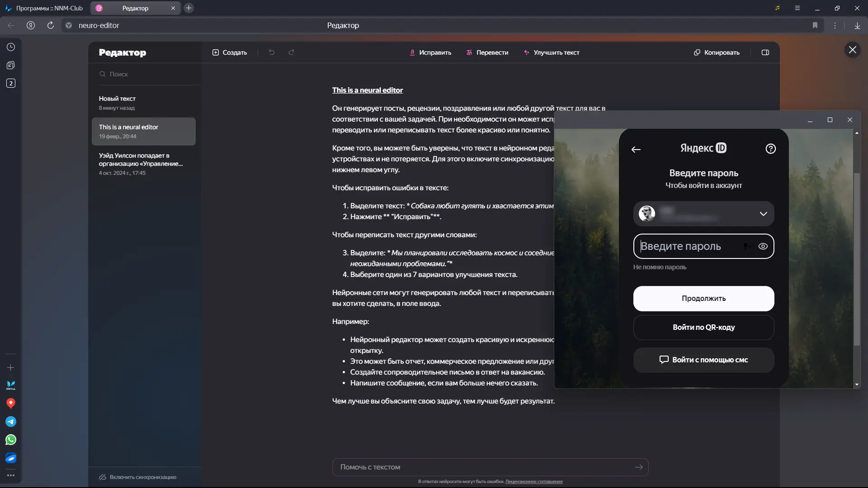
Task: Expand the account selector chevron
Action: 764,214
